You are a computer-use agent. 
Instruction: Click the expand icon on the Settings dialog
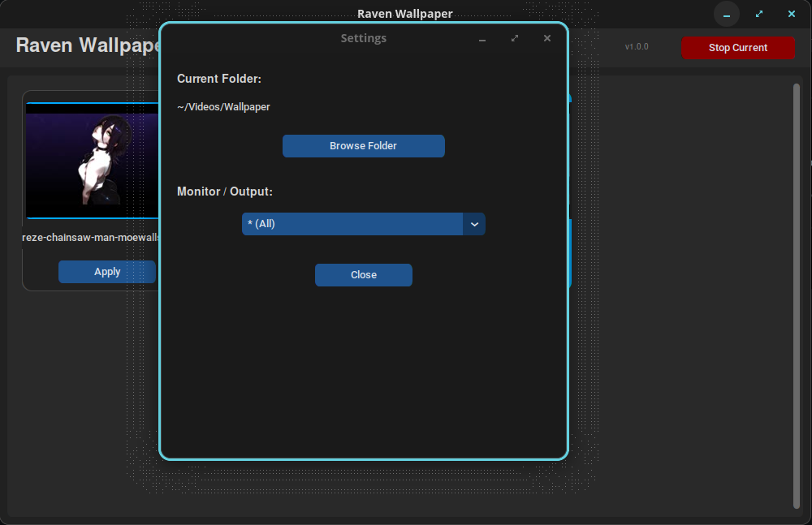pos(515,38)
